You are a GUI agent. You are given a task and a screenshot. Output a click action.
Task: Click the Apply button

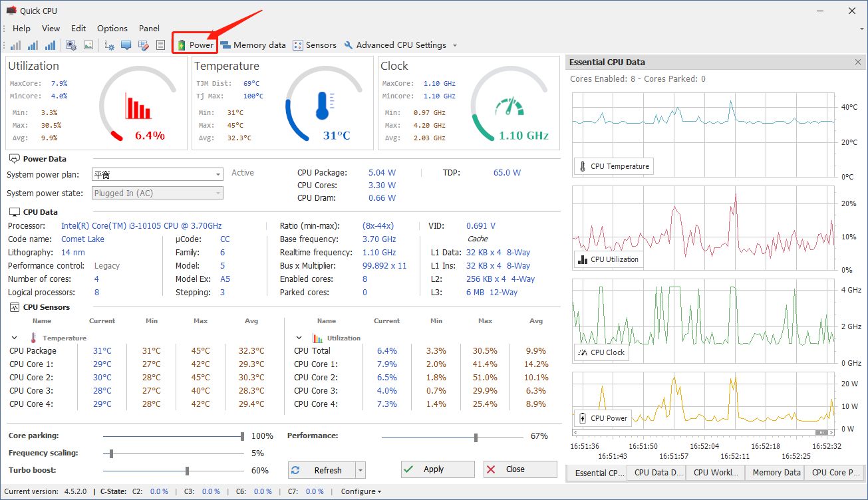[x=438, y=469]
